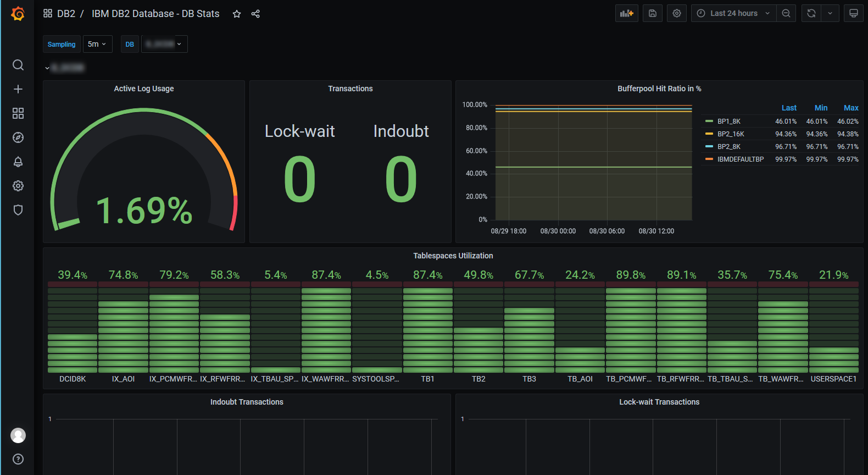
Task: Click the SYSTOOLSP tablespace label
Action: pyautogui.click(x=376, y=379)
